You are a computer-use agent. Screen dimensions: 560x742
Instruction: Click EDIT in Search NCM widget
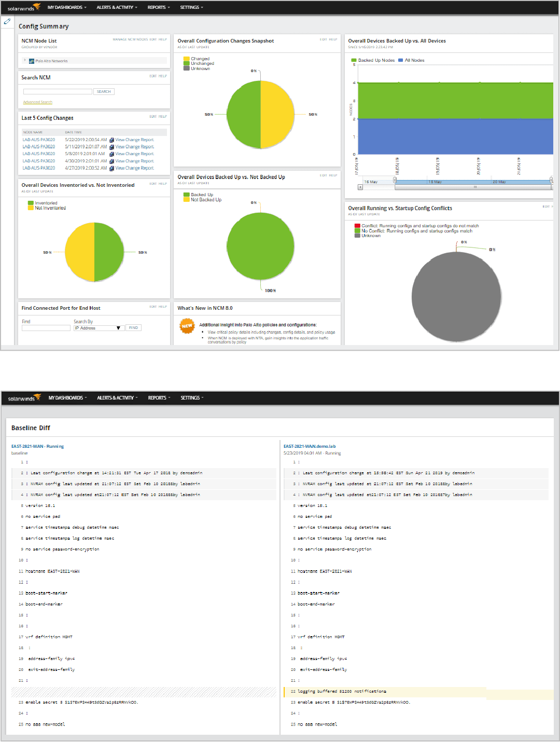pyautogui.click(x=153, y=76)
